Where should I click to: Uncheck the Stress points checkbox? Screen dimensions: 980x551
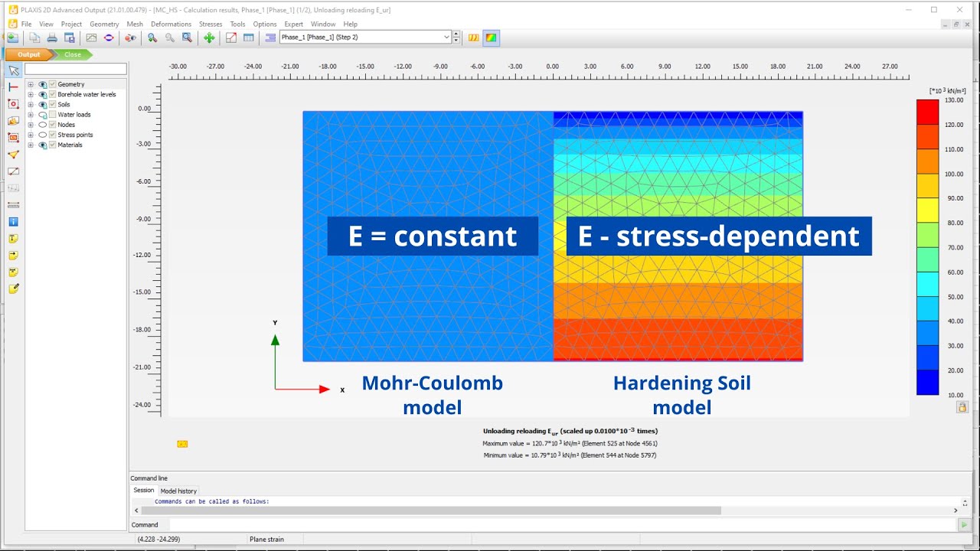point(53,135)
